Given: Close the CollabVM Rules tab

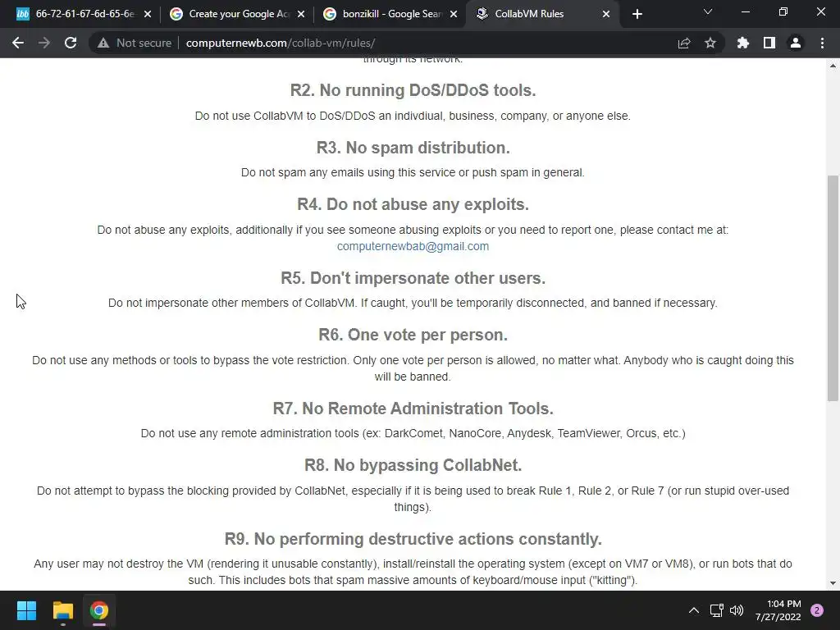Looking at the screenshot, I should (x=606, y=14).
